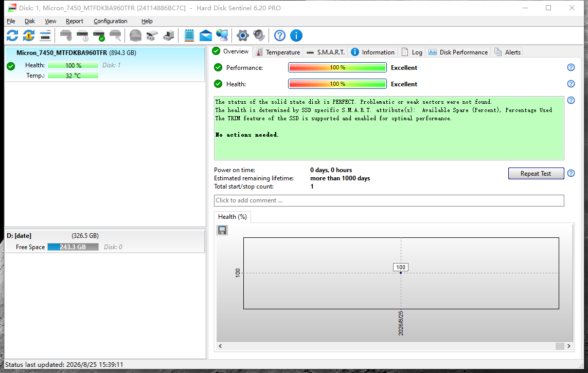
Task: Open the View menu
Action: coord(50,22)
